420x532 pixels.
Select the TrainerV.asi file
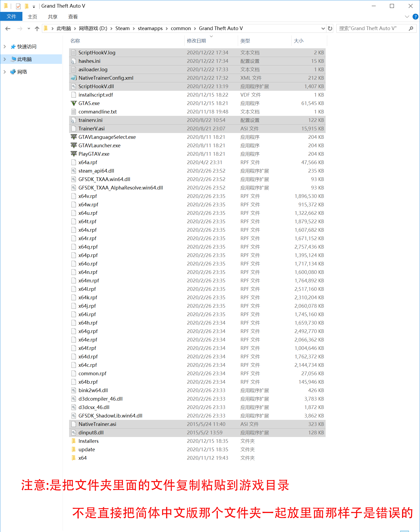(197, 129)
